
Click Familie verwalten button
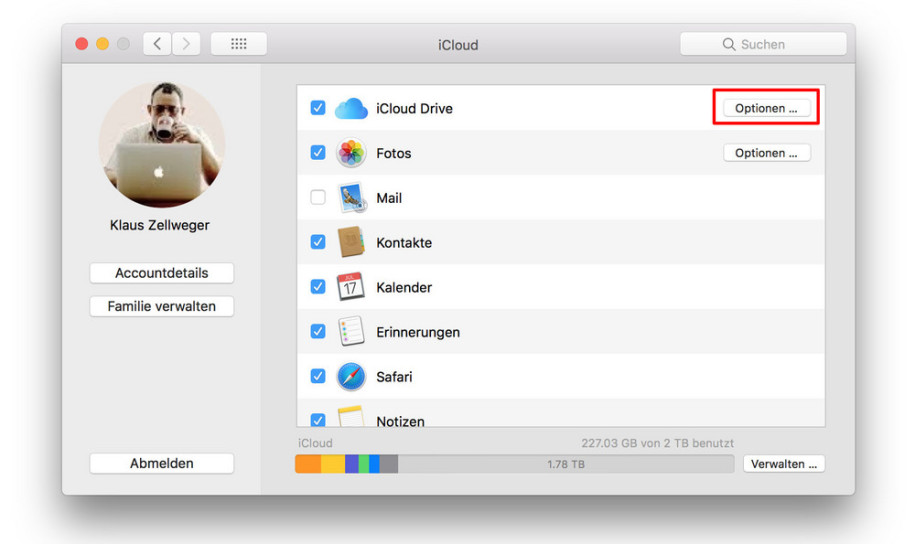tap(162, 306)
